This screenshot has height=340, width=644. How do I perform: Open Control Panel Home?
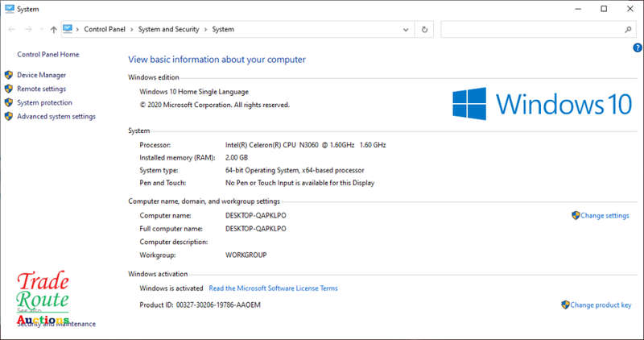point(48,54)
